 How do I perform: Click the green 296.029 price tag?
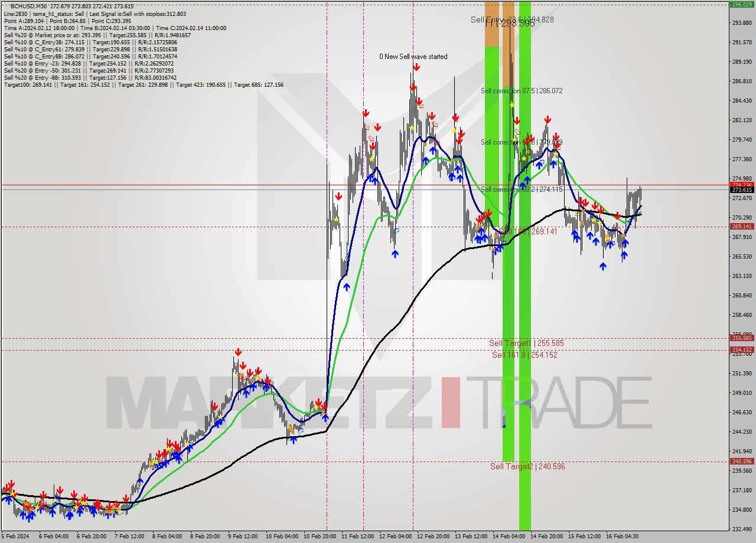pos(742,4)
